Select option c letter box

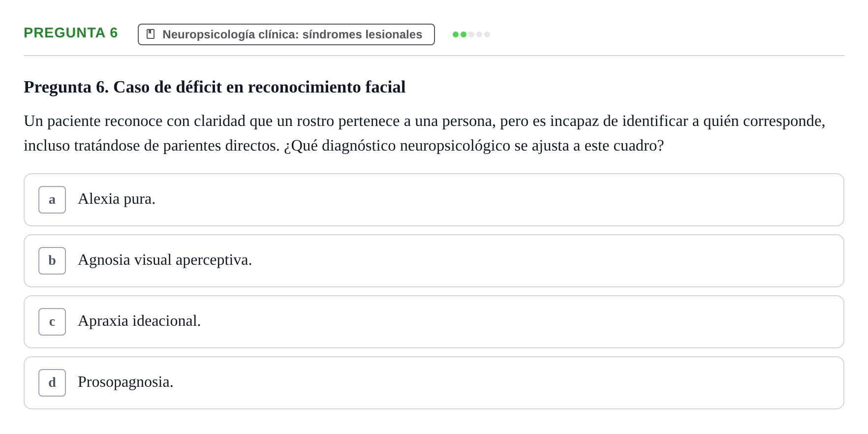52,322
